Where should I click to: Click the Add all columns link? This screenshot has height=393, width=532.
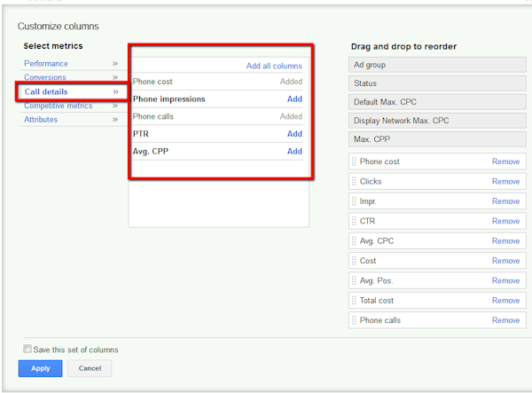coord(274,66)
